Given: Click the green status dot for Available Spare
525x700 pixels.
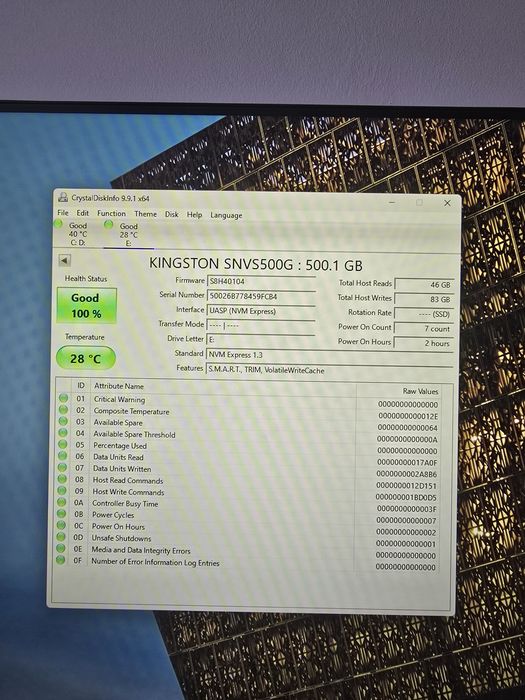Looking at the screenshot, I should click(x=63, y=421).
